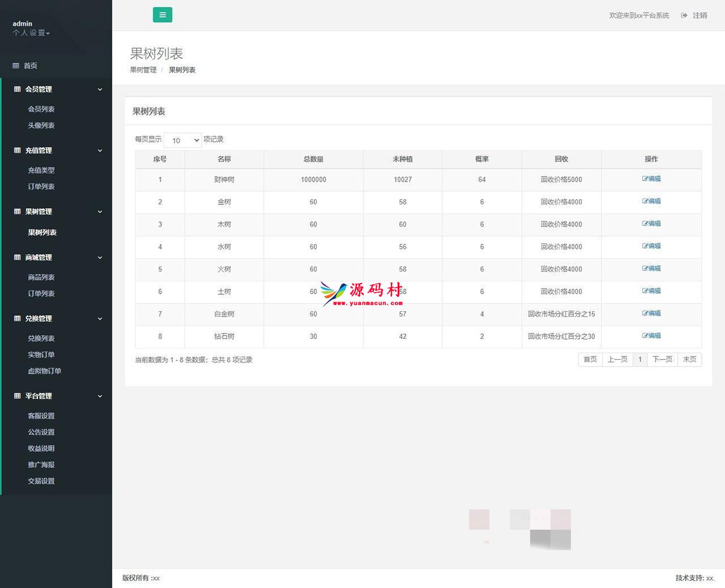Expand the admin 个人设置 dropdown
Viewport: 725px width, 588px height.
[31, 33]
